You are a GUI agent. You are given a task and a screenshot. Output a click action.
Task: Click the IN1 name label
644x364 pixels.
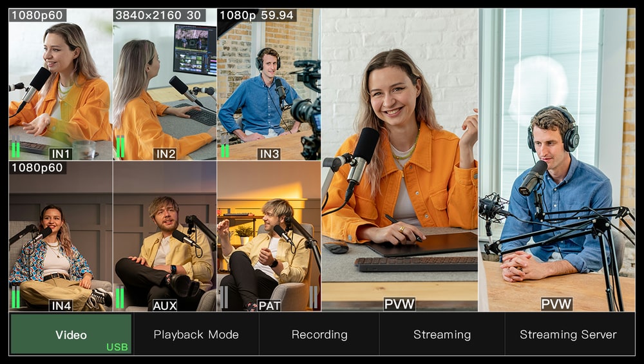(61, 154)
